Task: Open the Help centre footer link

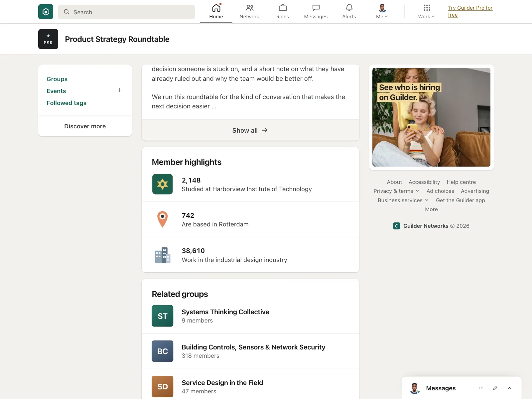Action: 461,182
